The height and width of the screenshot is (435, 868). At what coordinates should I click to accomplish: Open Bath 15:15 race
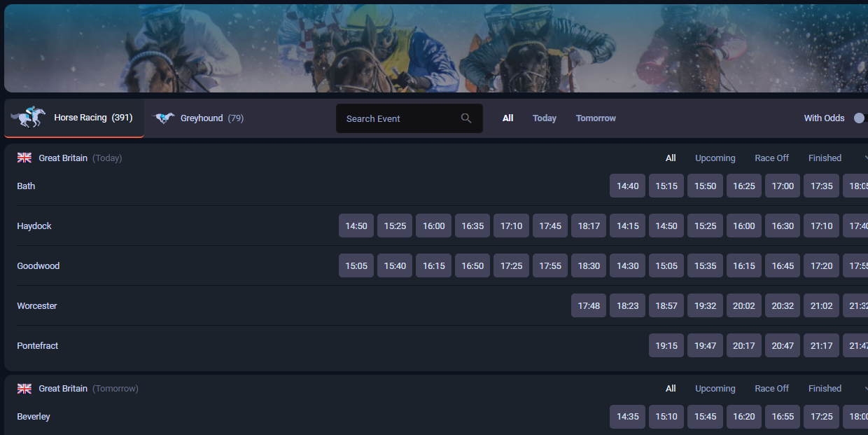coord(666,186)
